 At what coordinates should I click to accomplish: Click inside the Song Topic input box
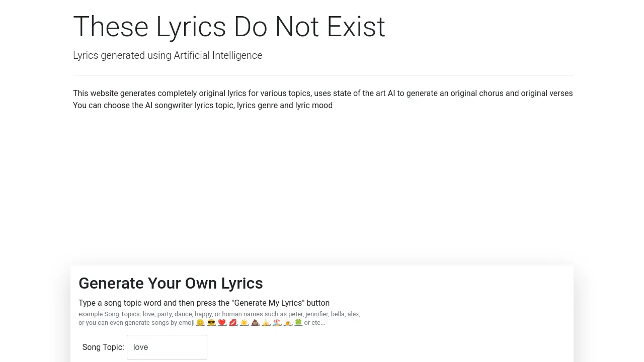coord(167,347)
